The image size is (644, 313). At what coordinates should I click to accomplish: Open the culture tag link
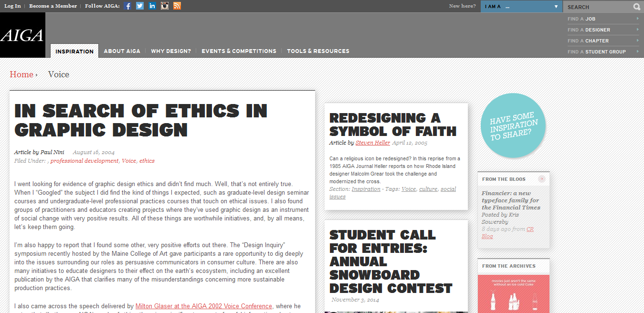428,189
